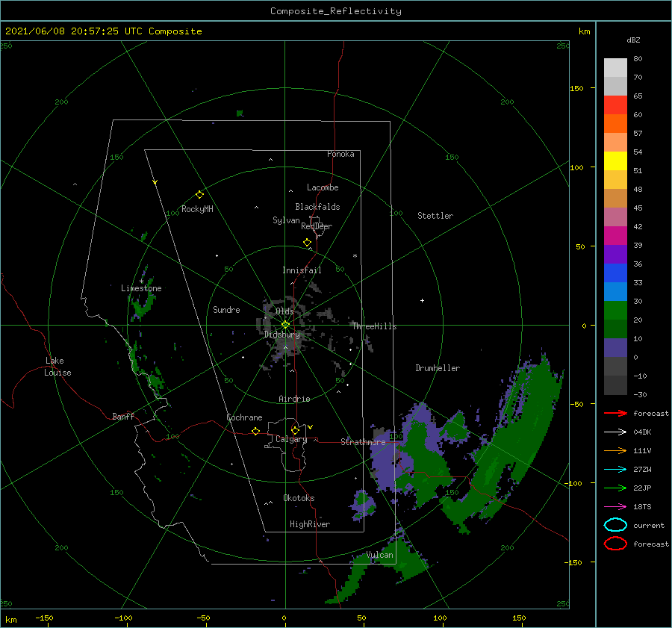672x628 pixels.
Task: Click the slate purple 0–10 dBZ swatch
Action: 615,348
